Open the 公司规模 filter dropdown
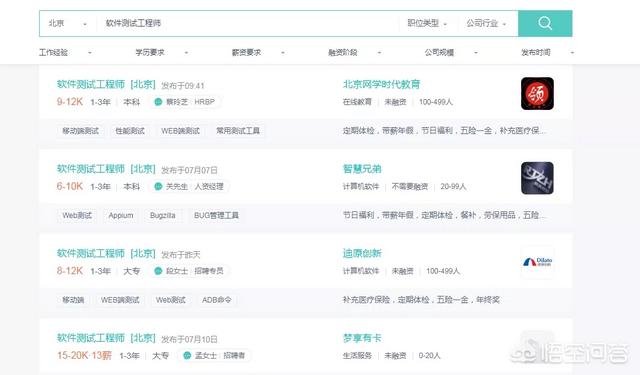 tap(451, 52)
